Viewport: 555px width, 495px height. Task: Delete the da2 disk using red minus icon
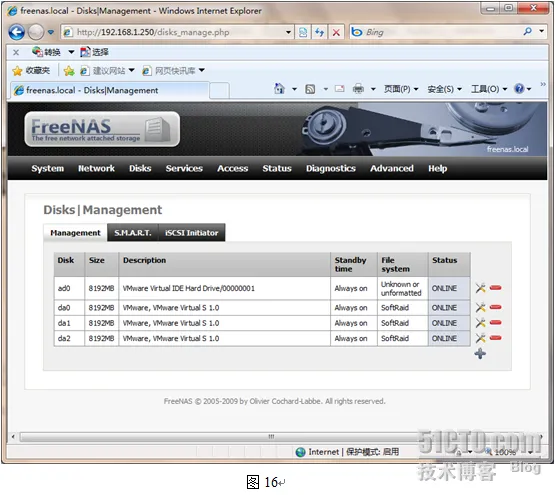[496, 338]
